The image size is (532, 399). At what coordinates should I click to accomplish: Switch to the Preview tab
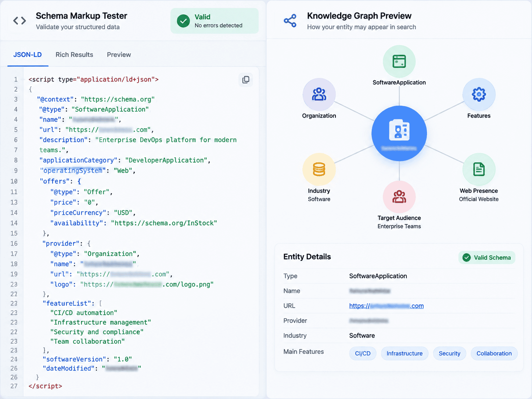[119, 55]
